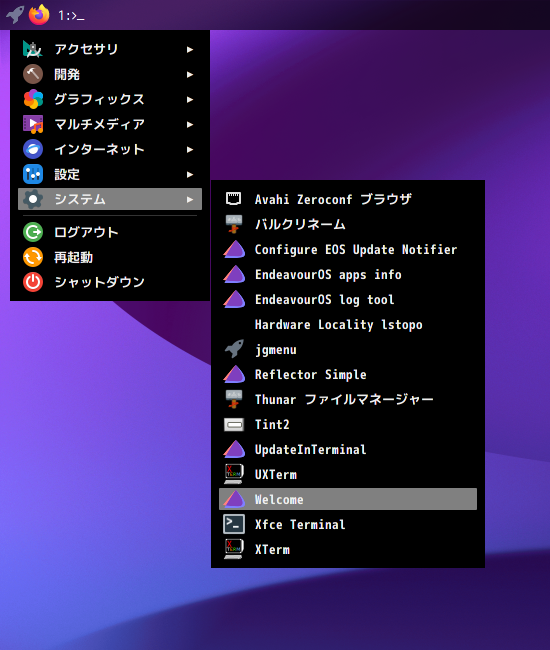550x650 pixels.
Task: Launch UXTerm entry
Action: (x=348, y=474)
